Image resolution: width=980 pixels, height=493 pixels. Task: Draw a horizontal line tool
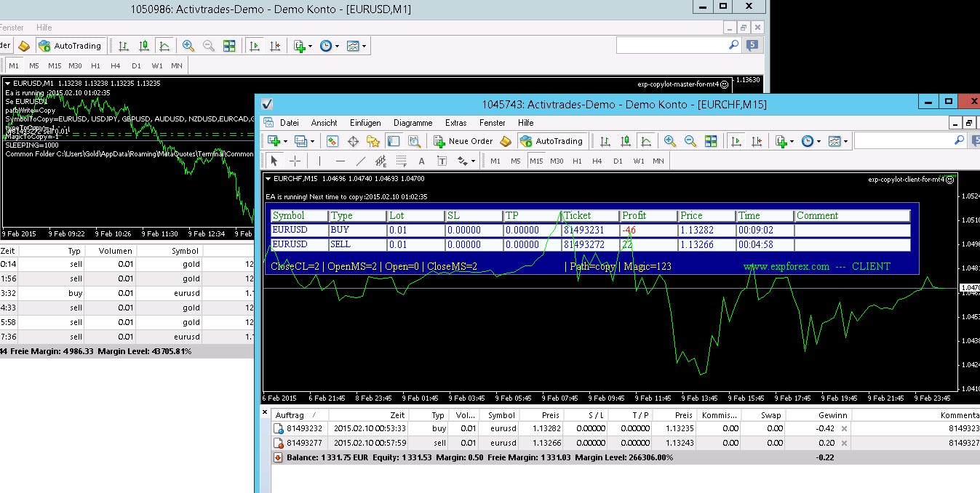340,161
